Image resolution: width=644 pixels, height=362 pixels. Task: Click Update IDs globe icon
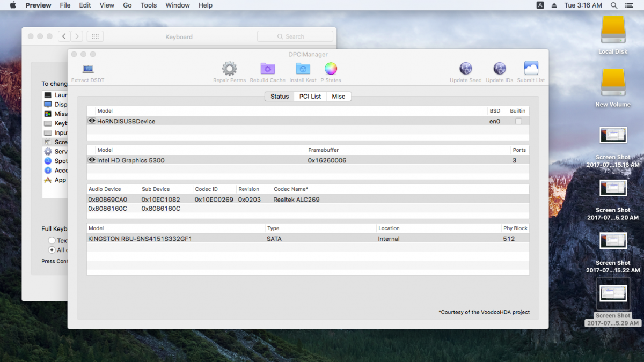499,69
